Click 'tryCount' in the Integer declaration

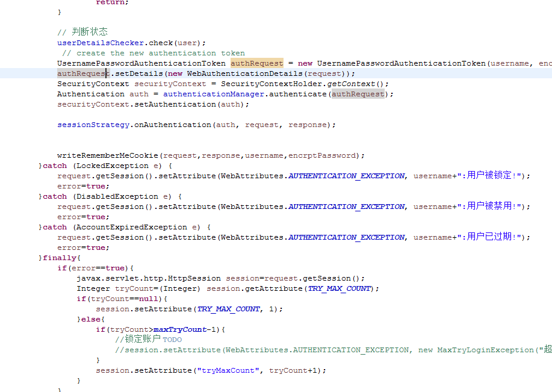click(x=134, y=288)
